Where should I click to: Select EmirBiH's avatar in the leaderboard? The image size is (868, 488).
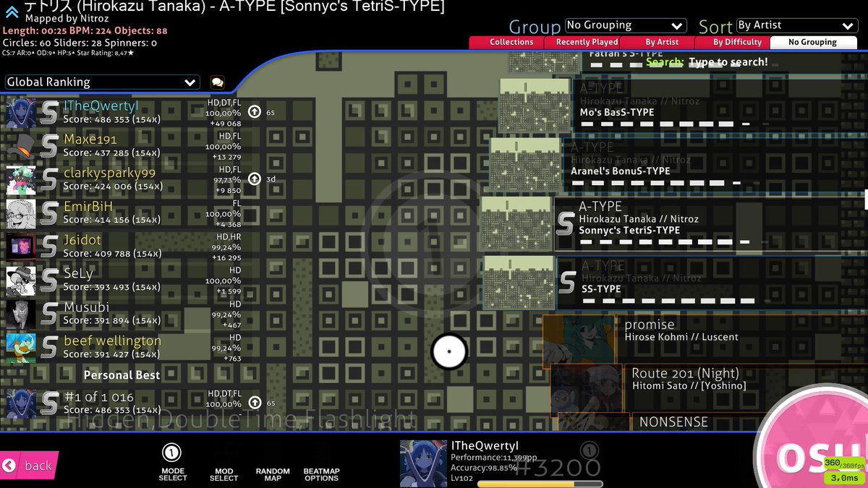pyautogui.click(x=21, y=214)
